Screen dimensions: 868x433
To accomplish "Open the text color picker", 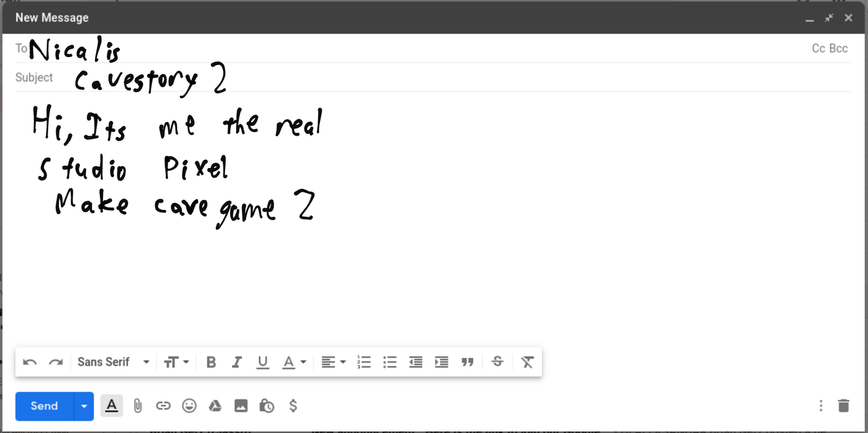I will point(294,363).
